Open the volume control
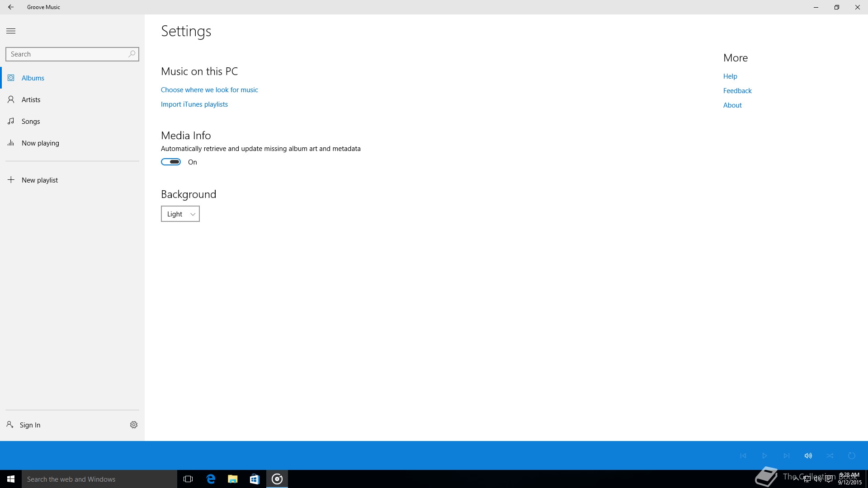The image size is (868, 488). click(808, 455)
